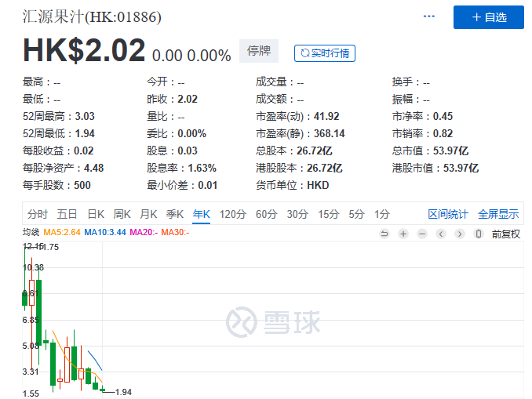Click the 总股本 value 26.72亿

tap(314, 151)
